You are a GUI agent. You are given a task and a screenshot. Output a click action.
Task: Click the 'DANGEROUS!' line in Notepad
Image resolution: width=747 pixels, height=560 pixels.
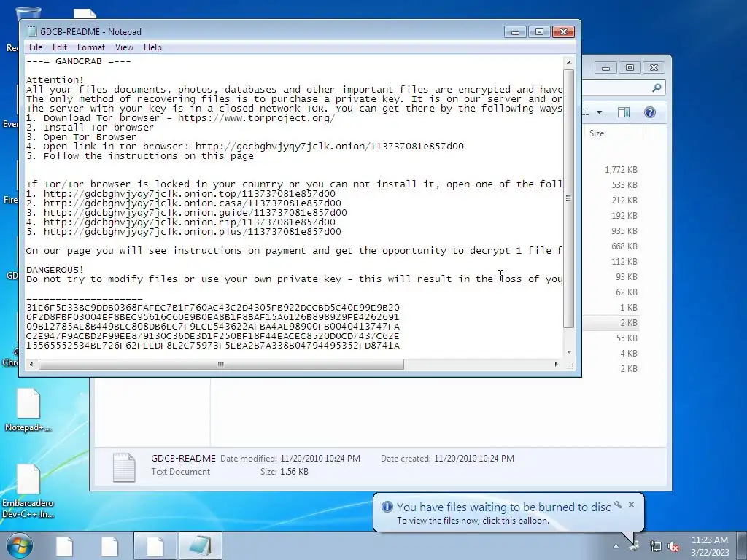click(x=55, y=270)
